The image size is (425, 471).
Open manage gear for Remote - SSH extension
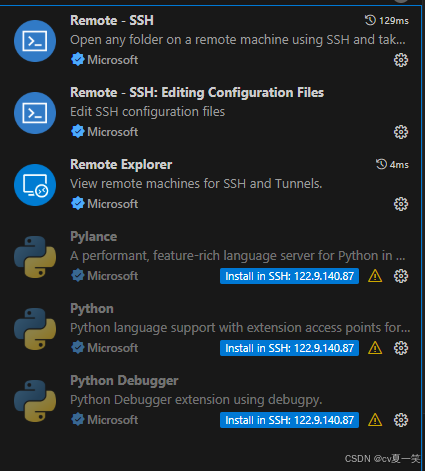point(401,60)
